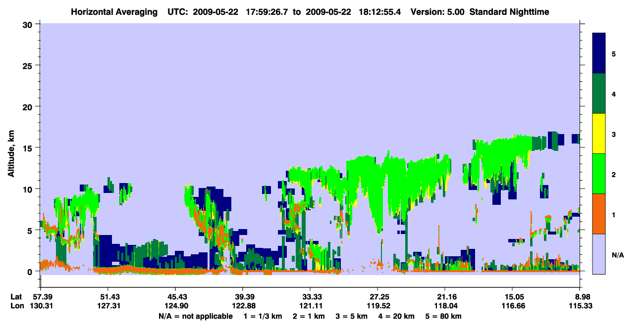Click the 'Lat' row label
644x330 pixels.
17,296
